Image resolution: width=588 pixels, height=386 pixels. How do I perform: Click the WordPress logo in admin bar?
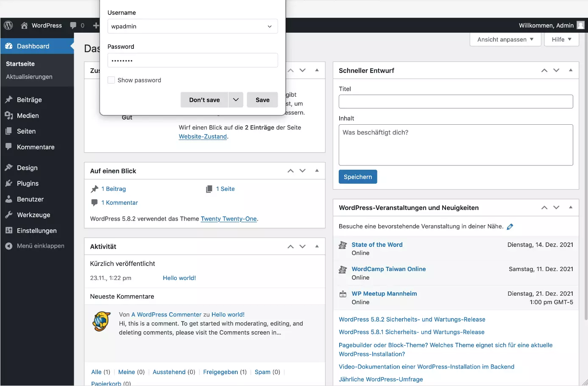(8, 25)
